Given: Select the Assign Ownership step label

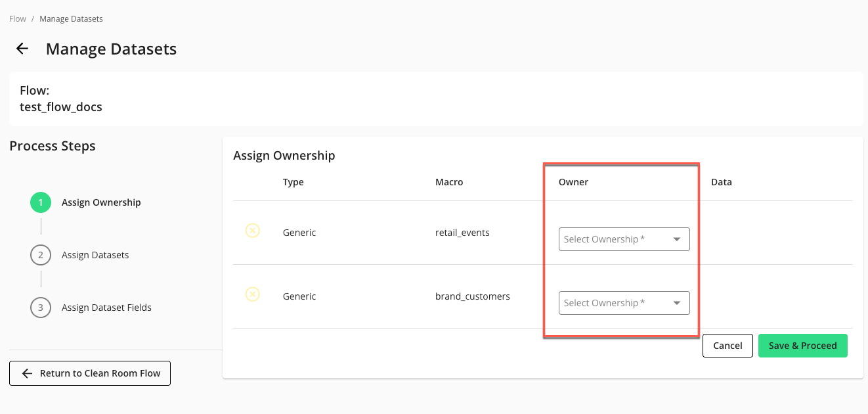Looking at the screenshot, I should 100,202.
